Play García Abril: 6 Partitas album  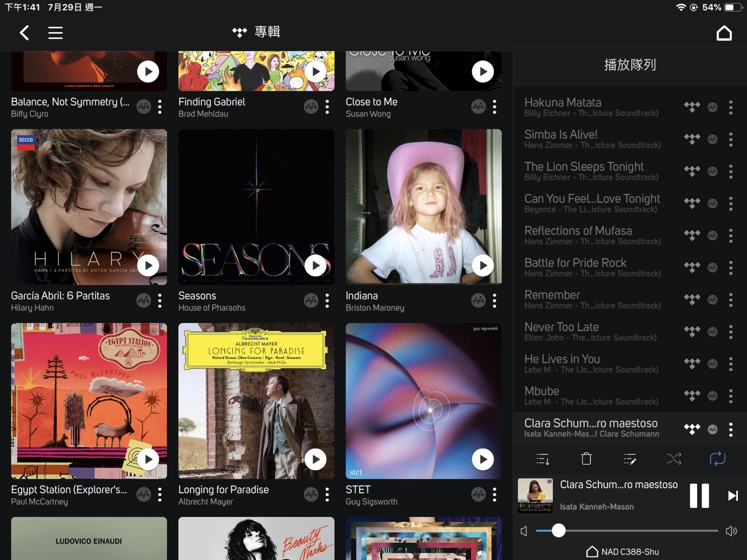click(148, 266)
